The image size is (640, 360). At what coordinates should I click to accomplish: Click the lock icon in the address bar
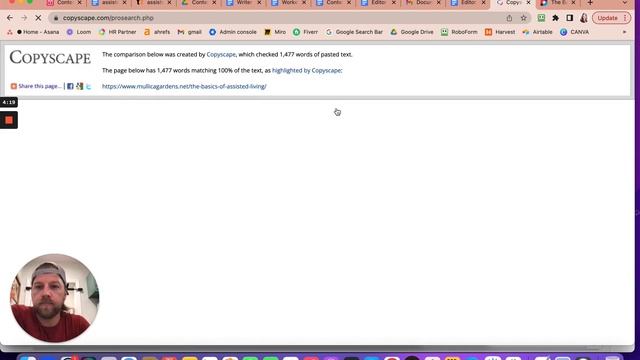56,18
